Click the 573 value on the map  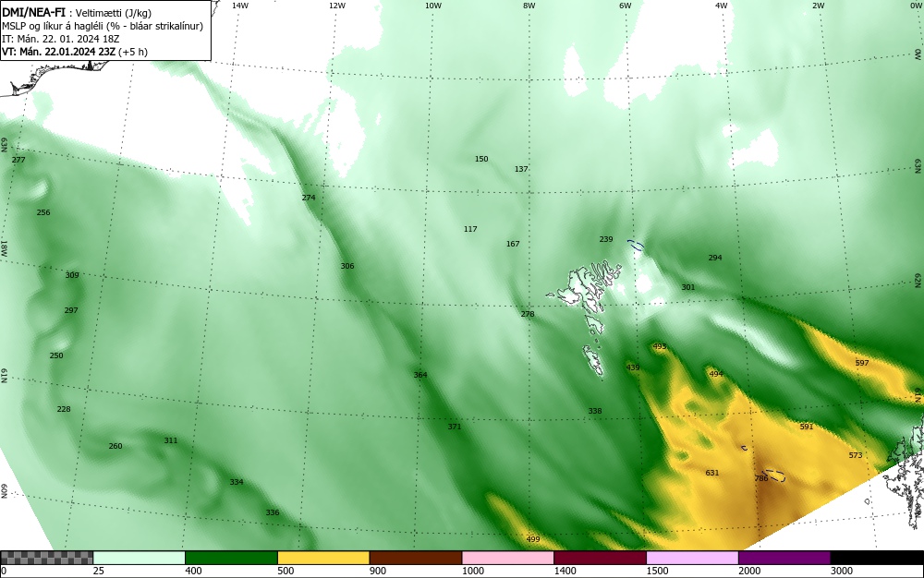pos(856,455)
